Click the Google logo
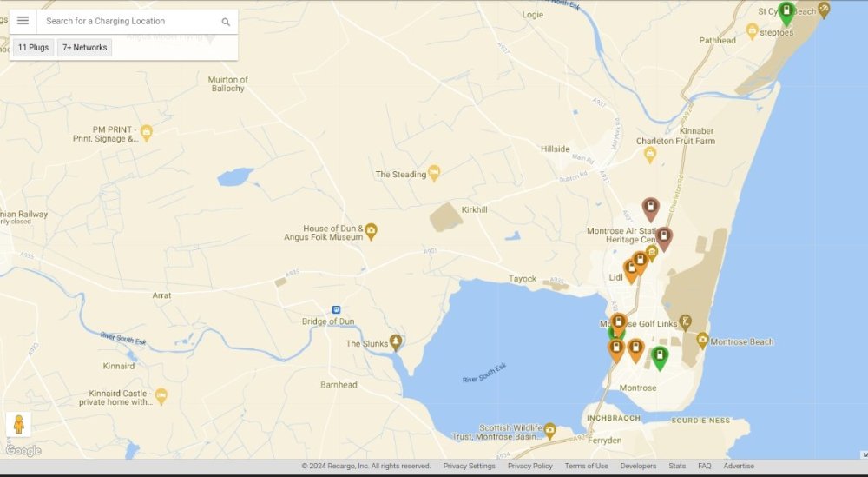Viewport: 868px width, 477px height. (x=23, y=451)
